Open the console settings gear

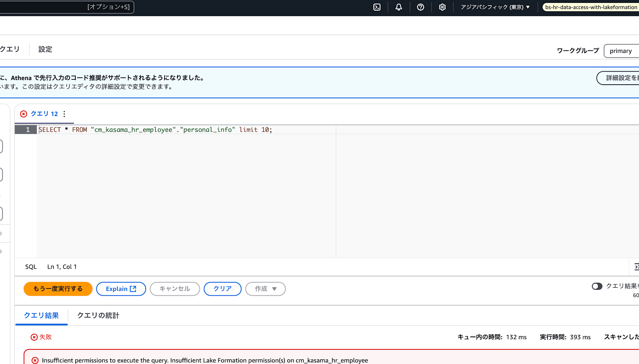442,7
